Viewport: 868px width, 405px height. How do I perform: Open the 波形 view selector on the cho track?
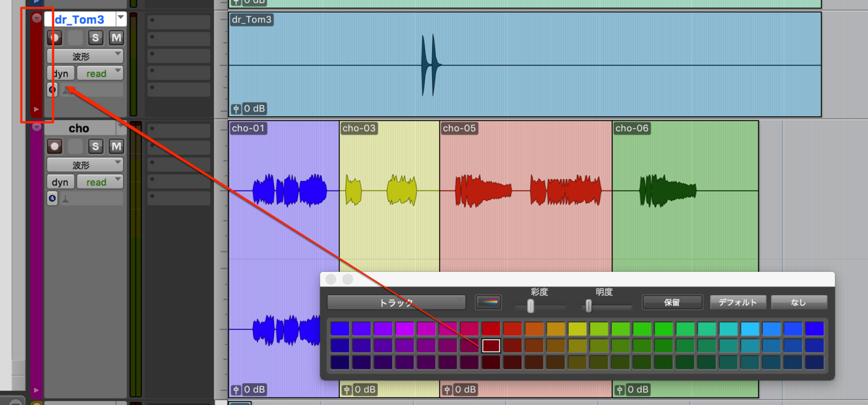[85, 165]
